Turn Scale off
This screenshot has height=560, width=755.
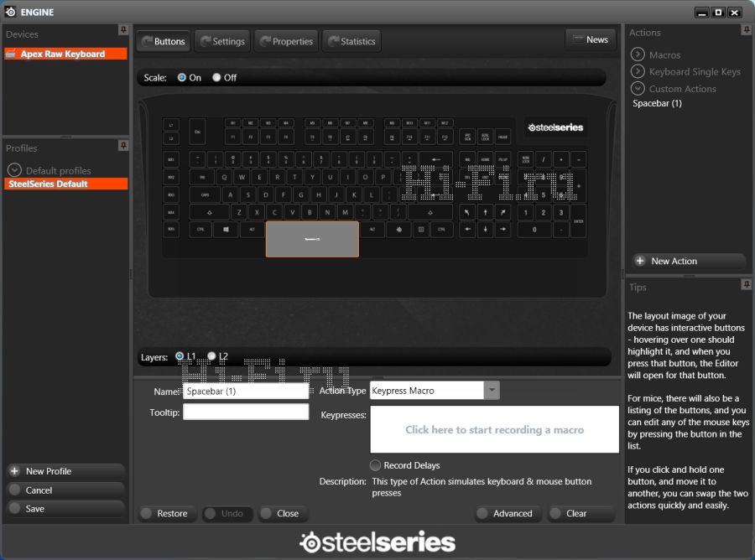pyautogui.click(x=216, y=77)
